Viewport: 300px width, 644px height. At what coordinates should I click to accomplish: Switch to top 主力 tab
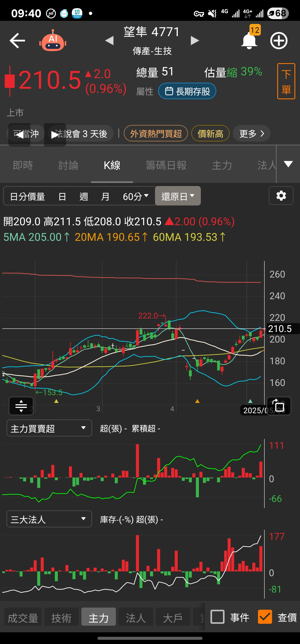tap(222, 165)
